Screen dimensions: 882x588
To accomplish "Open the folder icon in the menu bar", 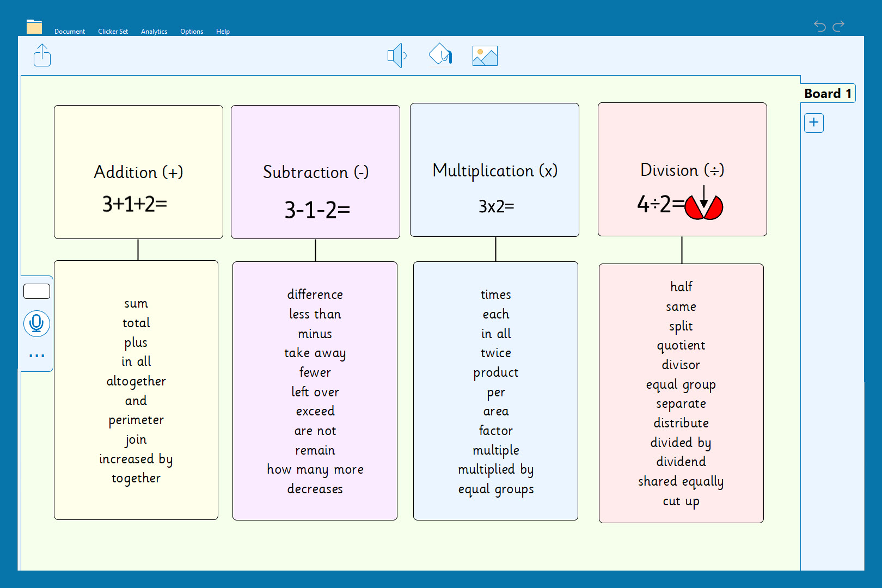I will tap(34, 27).
